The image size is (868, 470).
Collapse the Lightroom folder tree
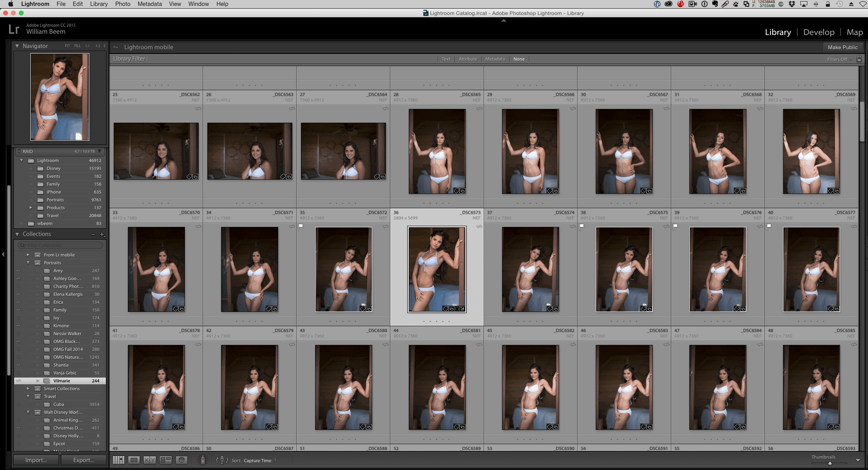click(x=22, y=160)
